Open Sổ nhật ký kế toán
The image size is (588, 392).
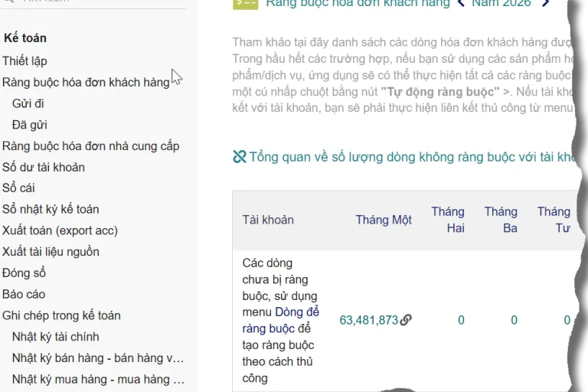(51, 209)
